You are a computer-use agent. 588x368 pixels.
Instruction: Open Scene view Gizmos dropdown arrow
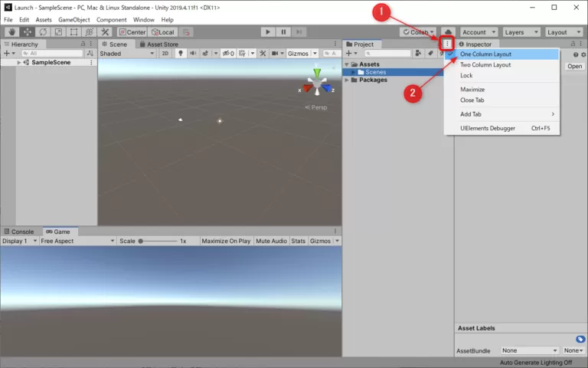(315, 54)
